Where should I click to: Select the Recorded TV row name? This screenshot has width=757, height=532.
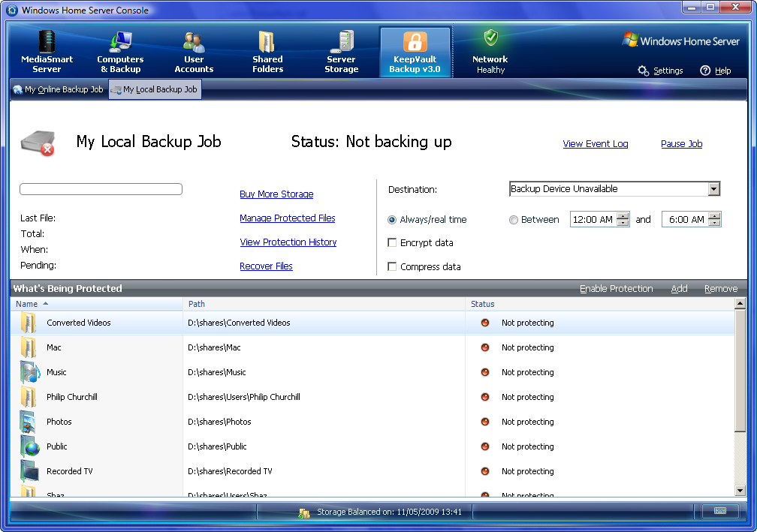point(70,471)
